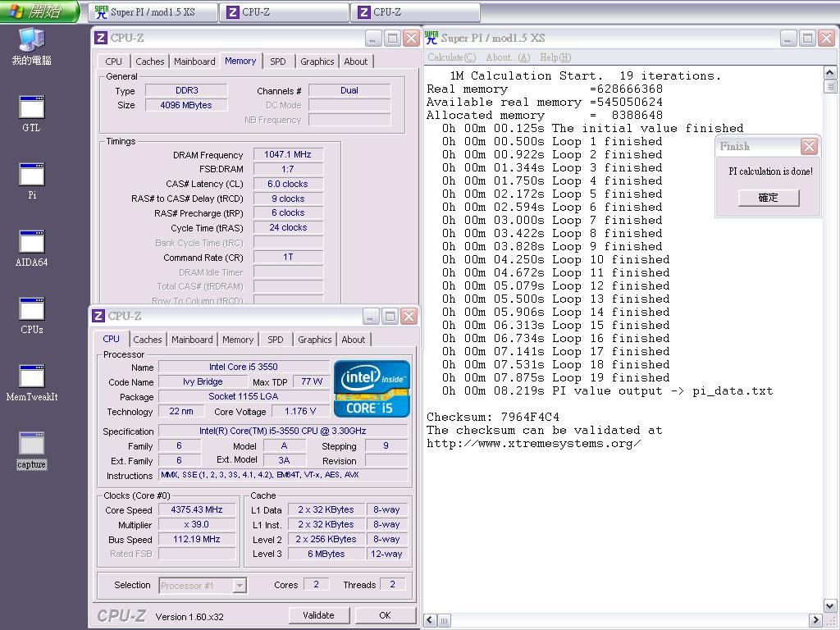Select the capture desktop shortcut
Viewport: 840px width, 630px height.
(32, 450)
